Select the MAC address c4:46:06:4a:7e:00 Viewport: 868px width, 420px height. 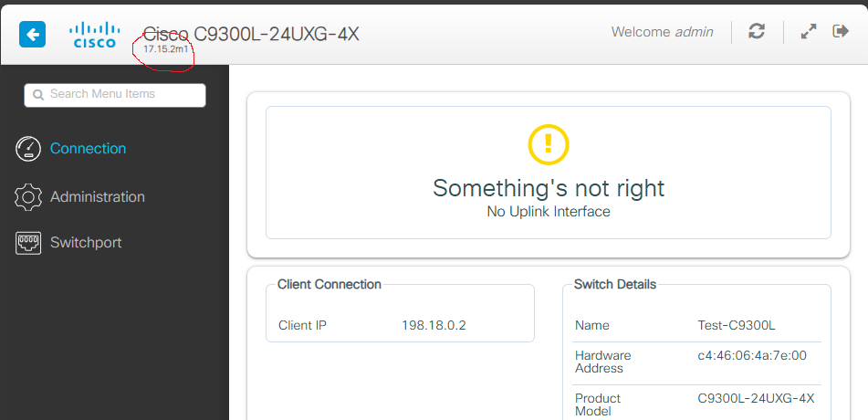752,356
